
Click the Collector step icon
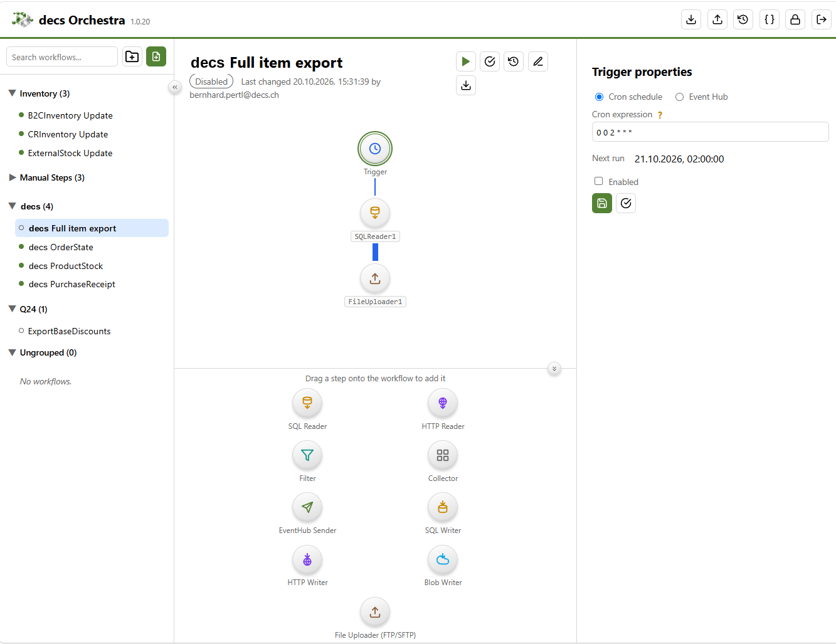(443, 455)
